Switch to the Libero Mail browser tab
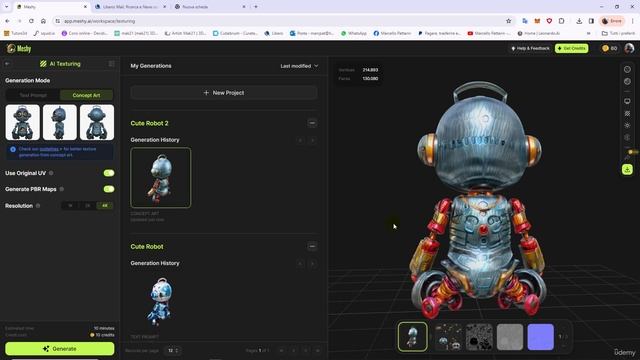 131,7
